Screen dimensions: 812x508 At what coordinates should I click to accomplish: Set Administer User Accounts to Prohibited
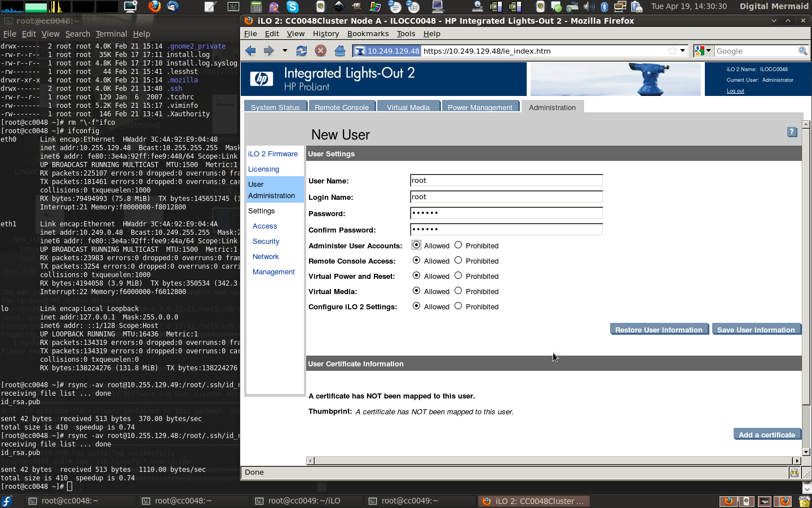[x=458, y=245]
